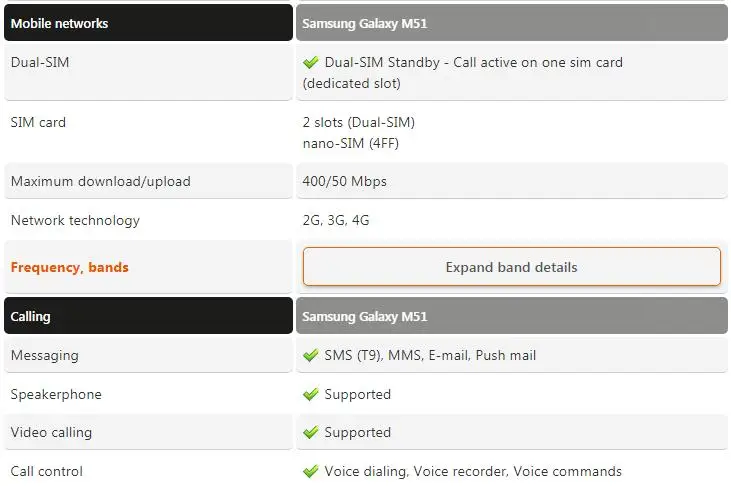The image size is (731, 486).
Task: Click the nano-SIM (4FF) text
Action: (x=351, y=143)
